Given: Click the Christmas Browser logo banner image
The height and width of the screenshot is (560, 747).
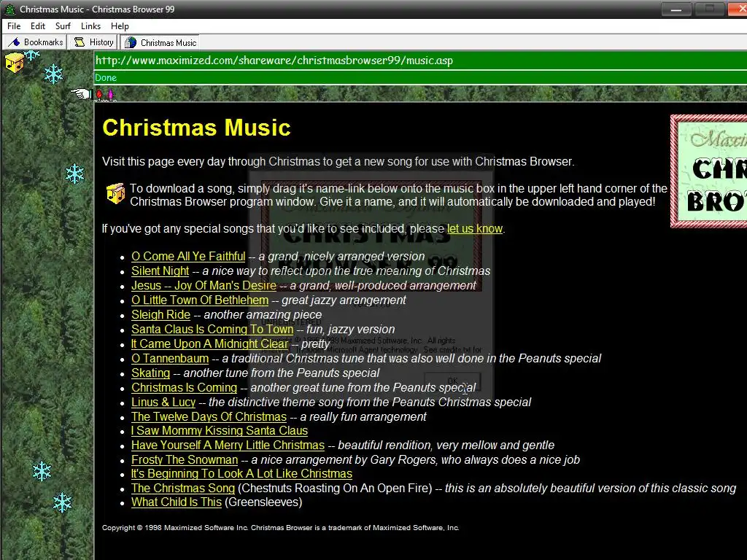Looking at the screenshot, I should pyautogui.click(x=709, y=171).
